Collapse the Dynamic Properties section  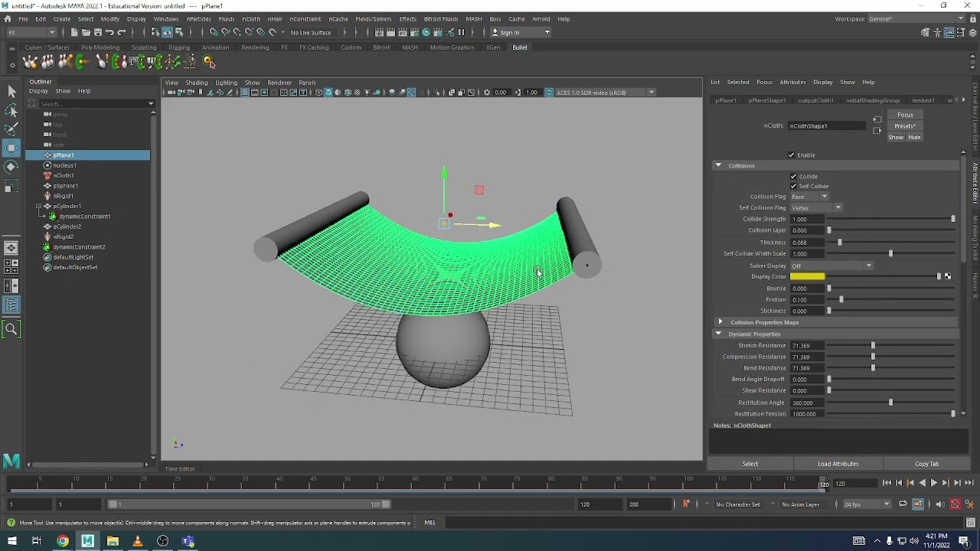click(718, 334)
